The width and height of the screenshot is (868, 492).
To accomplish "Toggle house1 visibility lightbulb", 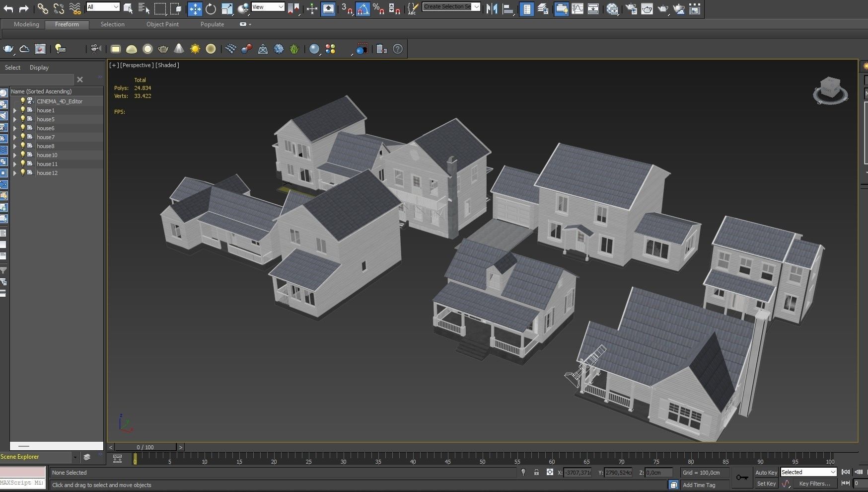I will tap(22, 110).
